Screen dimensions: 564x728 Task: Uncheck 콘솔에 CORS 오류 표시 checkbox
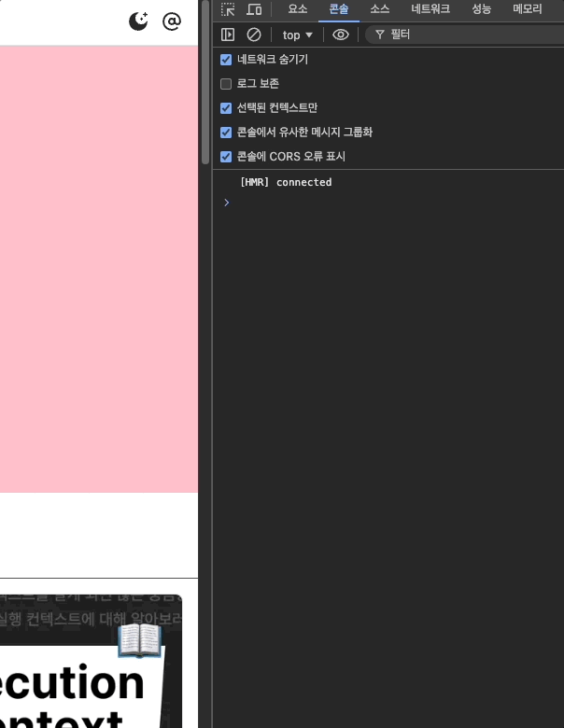click(226, 157)
